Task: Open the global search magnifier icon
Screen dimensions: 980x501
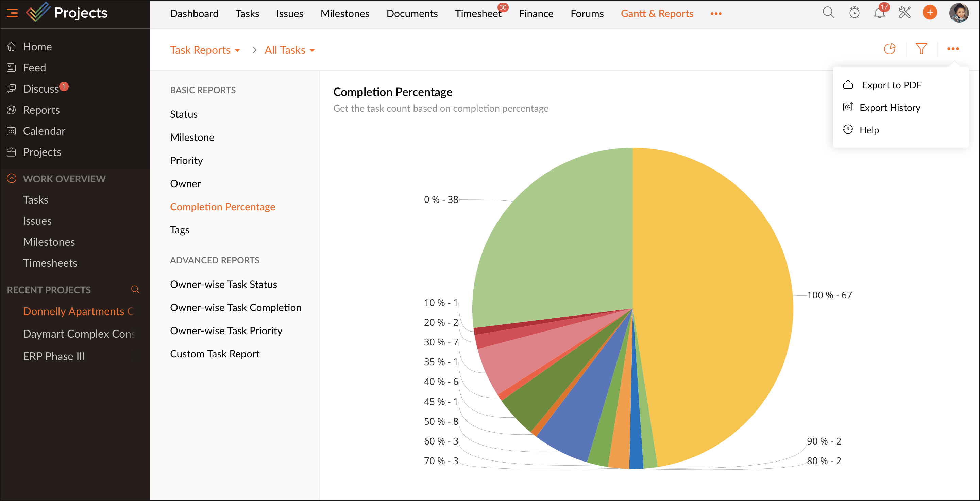Action: [828, 13]
